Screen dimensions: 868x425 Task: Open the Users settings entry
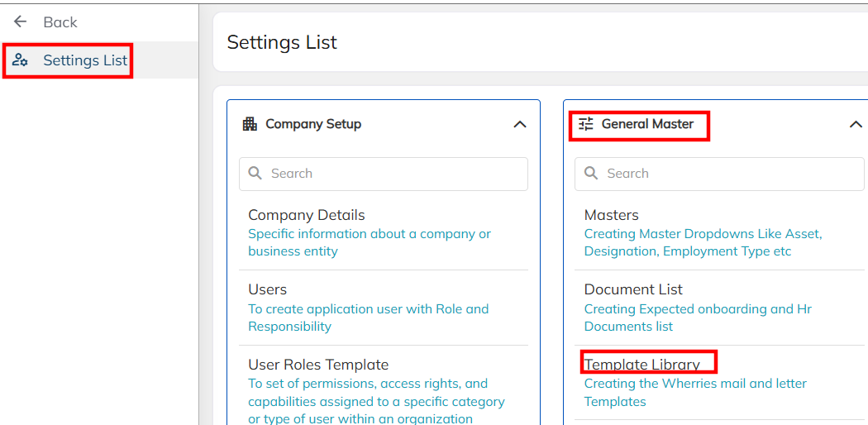click(x=268, y=289)
